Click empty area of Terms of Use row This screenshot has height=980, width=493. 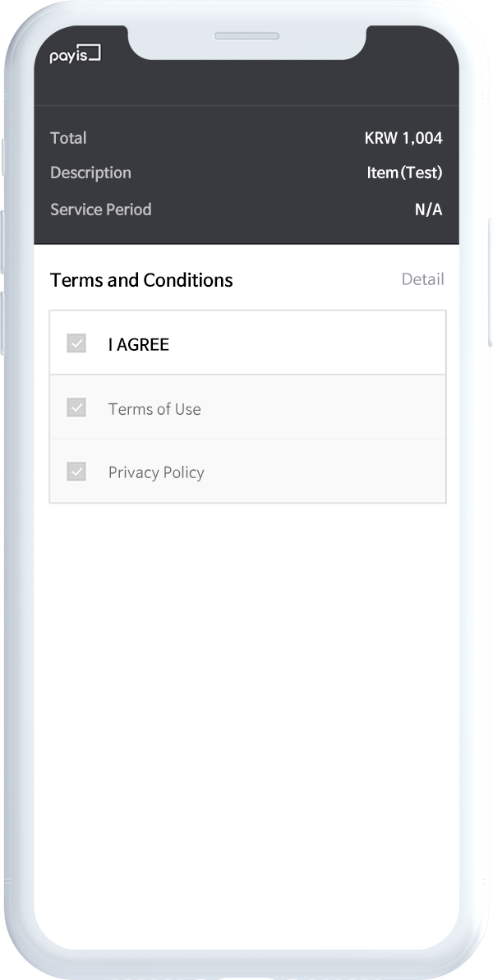[x=324, y=407]
